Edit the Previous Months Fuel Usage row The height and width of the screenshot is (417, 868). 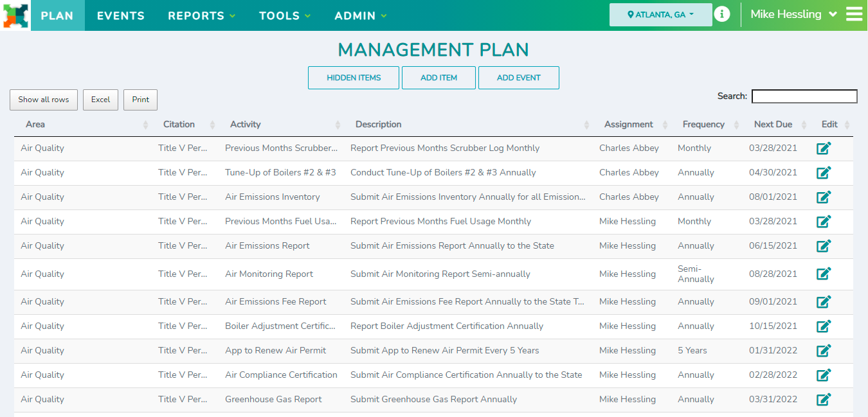[824, 222]
